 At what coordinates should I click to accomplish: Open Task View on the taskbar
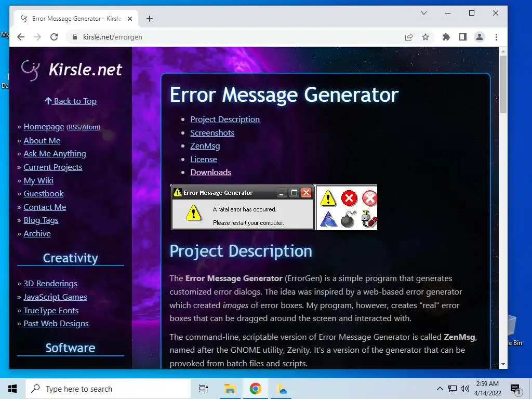pyautogui.click(x=204, y=389)
